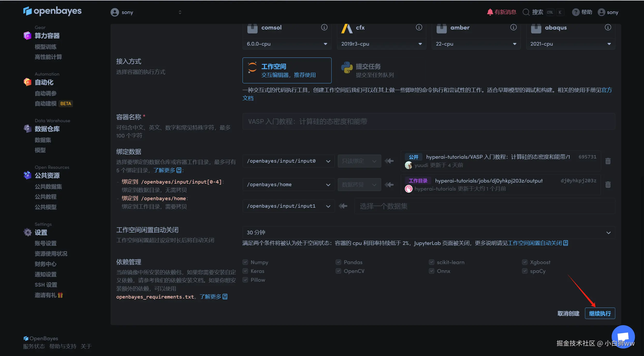644x356 pixels.
Task: Toggle the OpenCV dependency checkbox
Action: (338, 271)
